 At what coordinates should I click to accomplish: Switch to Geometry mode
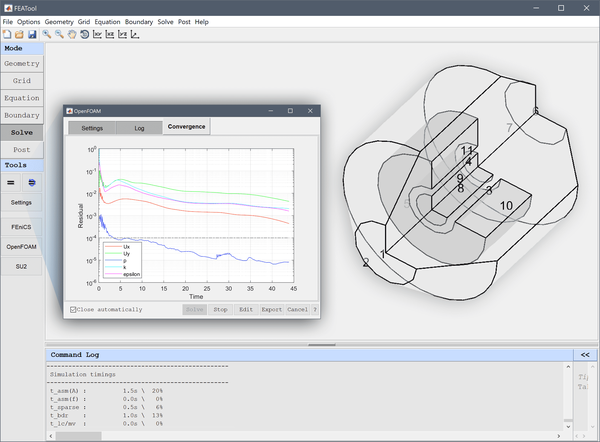[22, 64]
